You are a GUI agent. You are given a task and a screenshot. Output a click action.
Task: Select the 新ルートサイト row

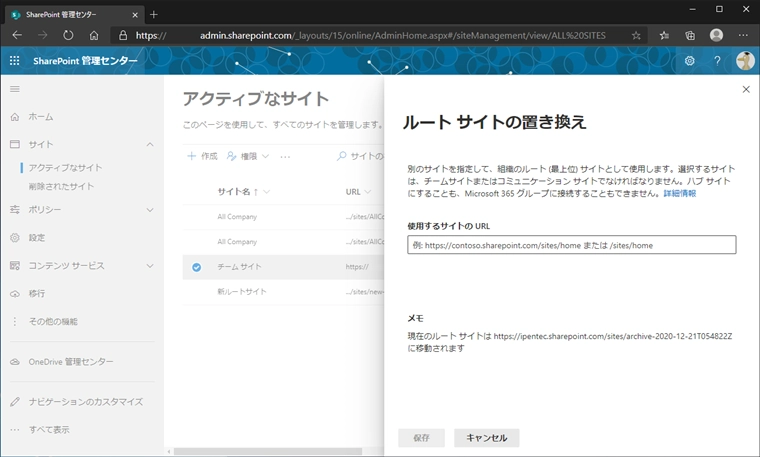click(x=283, y=292)
